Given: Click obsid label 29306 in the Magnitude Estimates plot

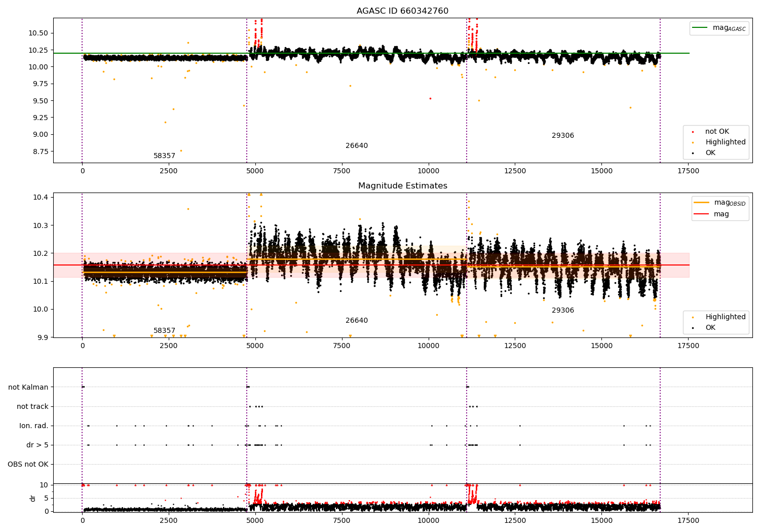Looking at the screenshot, I should tap(563, 311).
